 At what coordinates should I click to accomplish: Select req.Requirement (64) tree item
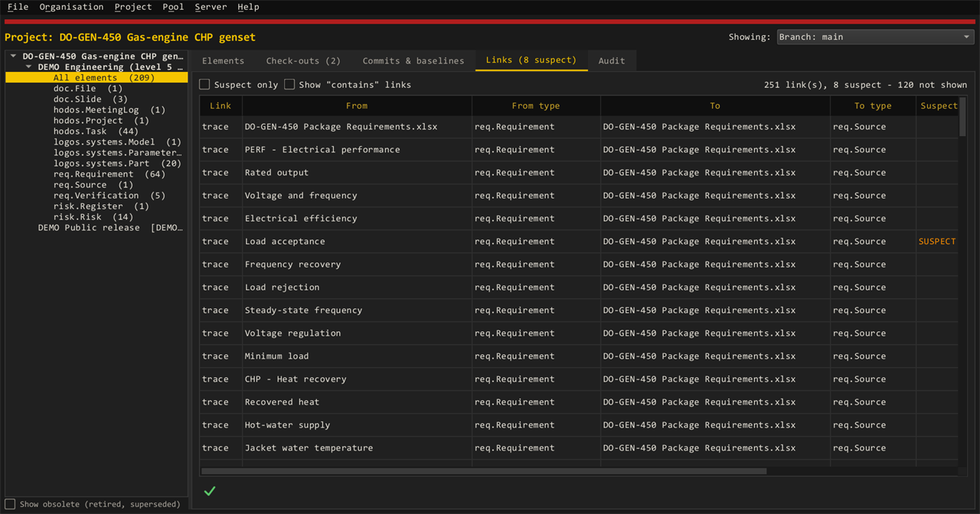[109, 174]
